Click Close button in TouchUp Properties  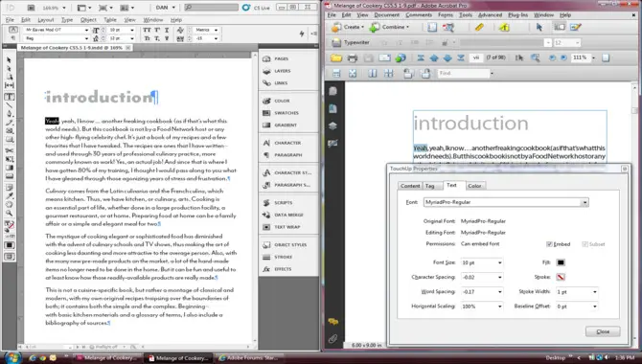603,331
